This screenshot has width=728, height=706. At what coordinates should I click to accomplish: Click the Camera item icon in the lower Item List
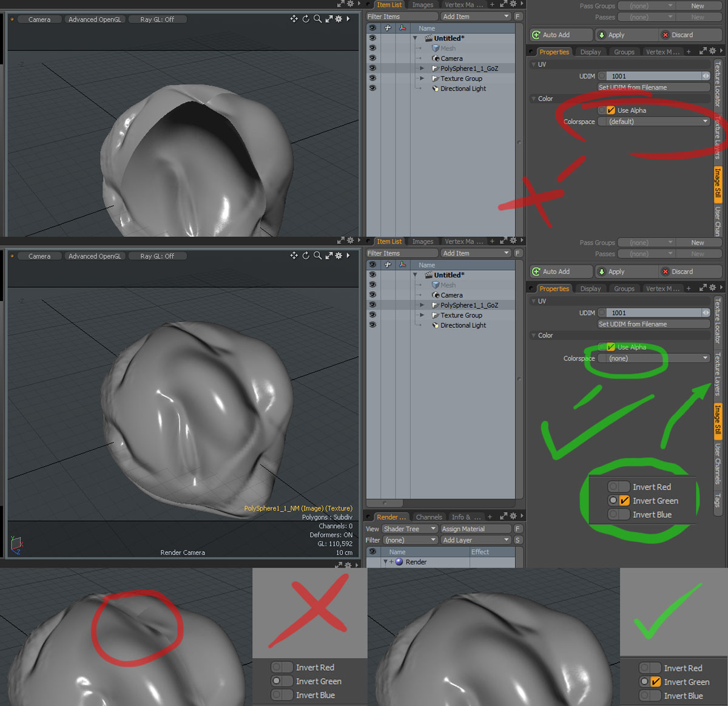[436, 295]
